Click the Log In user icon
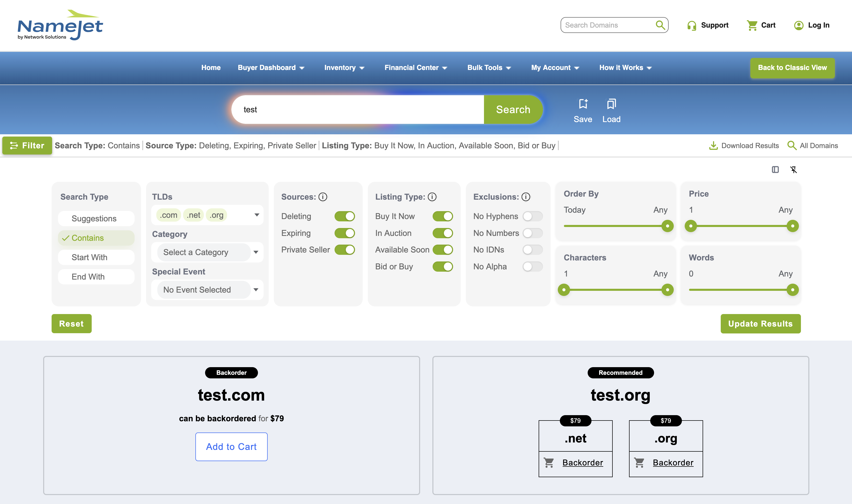The width and height of the screenshot is (852, 504). pos(799,26)
